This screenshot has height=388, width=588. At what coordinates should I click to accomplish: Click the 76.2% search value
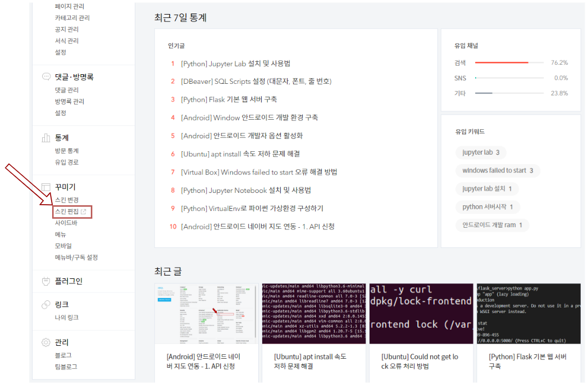pyautogui.click(x=559, y=63)
